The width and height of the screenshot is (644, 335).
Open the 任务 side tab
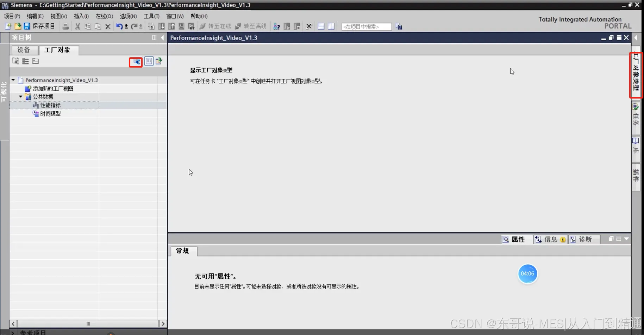pos(636,118)
